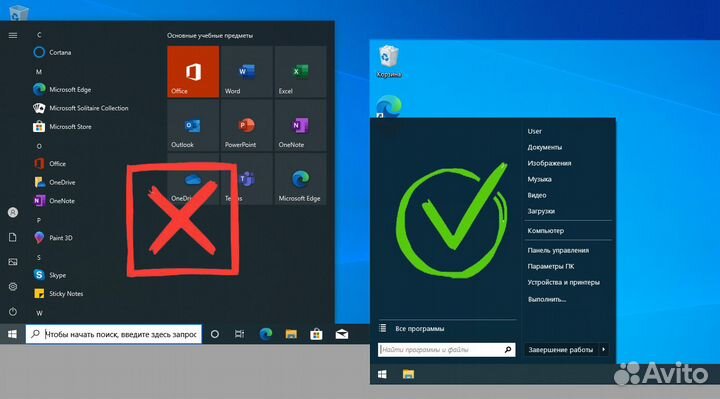Image resolution: width=720 pixels, height=399 pixels.
Task: Launch the PowerPoint tile
Action: point(247,125)
